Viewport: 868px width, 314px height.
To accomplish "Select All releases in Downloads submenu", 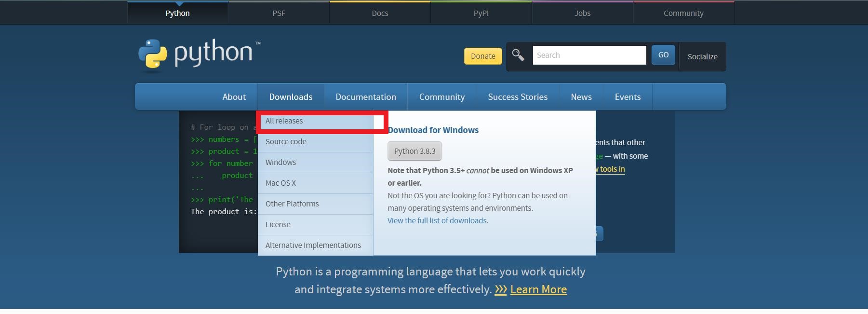I will tap(316, 121).
